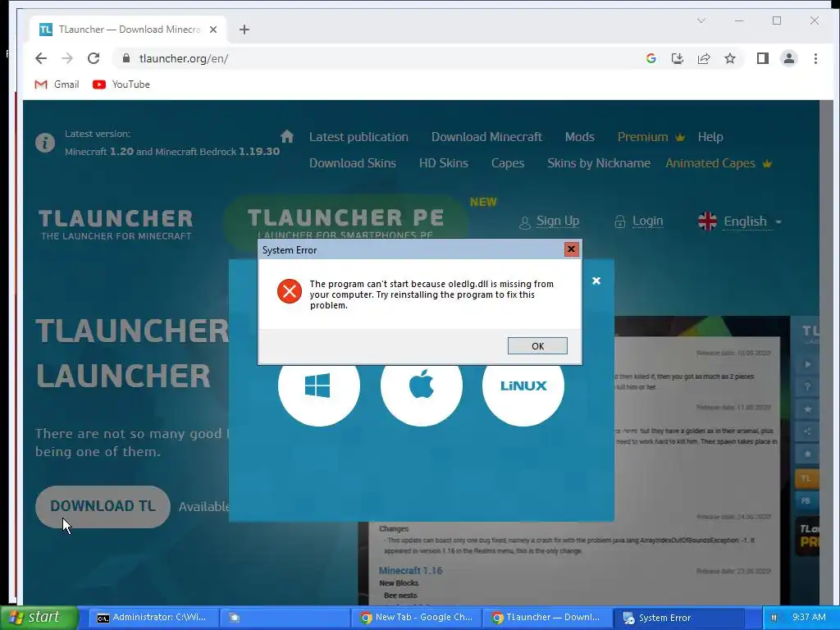Screen dimensions: 840x630
Task: Choose the Windows download icon
Action: pyautogui.click(x=319, y=386)
